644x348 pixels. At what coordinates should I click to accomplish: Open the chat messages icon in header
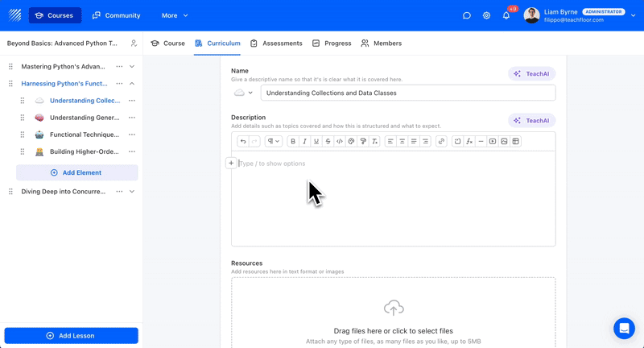pyautogui.click(x=467, y=15)
